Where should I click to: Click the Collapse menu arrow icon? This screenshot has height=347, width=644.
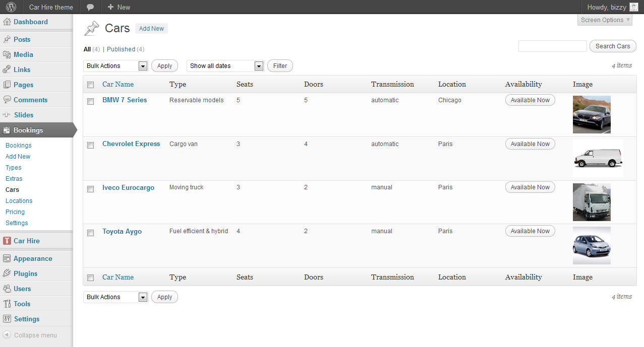pyautogui.click(x=7, y=335)
